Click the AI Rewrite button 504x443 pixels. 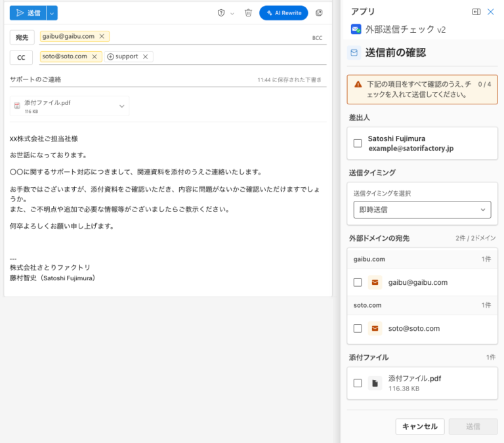(x=283, y=13)
